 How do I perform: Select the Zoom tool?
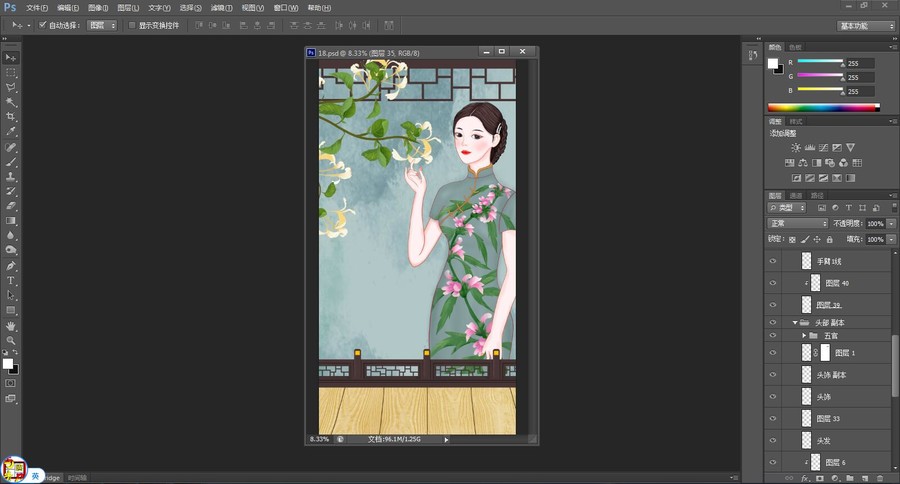(10, 340)
